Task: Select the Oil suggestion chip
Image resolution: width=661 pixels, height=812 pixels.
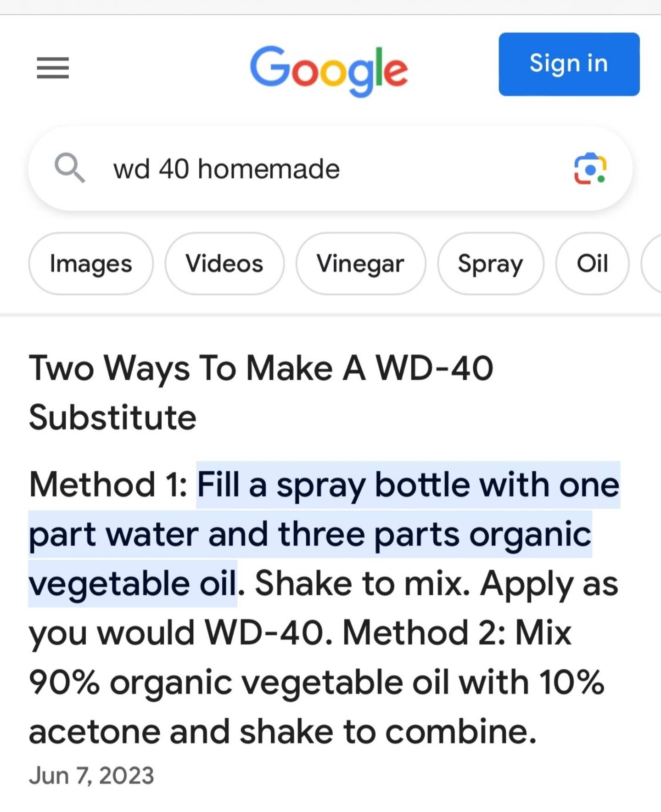Action: (592, 264)
